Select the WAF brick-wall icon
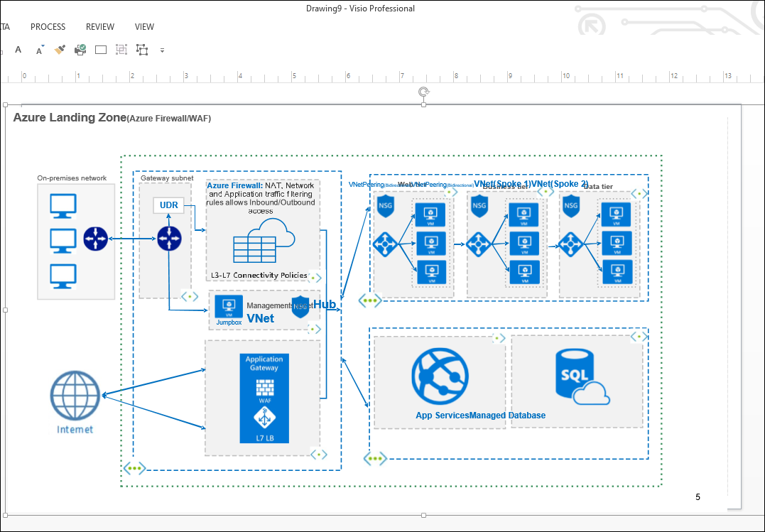Image resolution: width=765 pixels, height=532 pixels. point(265,388)
